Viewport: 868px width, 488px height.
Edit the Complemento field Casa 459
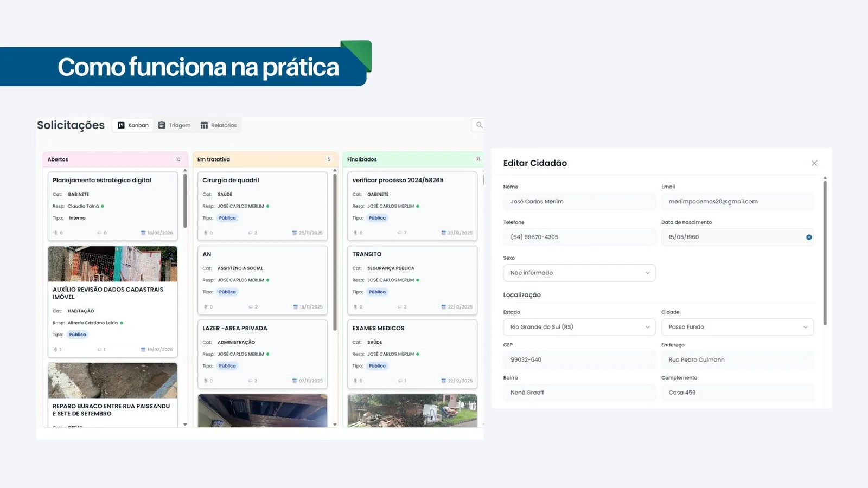click(x=737, y=393)
